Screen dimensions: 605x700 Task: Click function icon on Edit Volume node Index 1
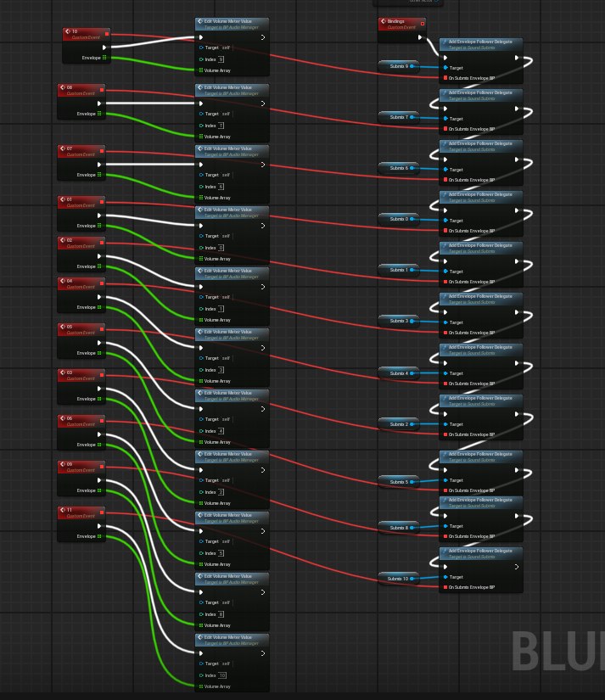click(200, 271)
